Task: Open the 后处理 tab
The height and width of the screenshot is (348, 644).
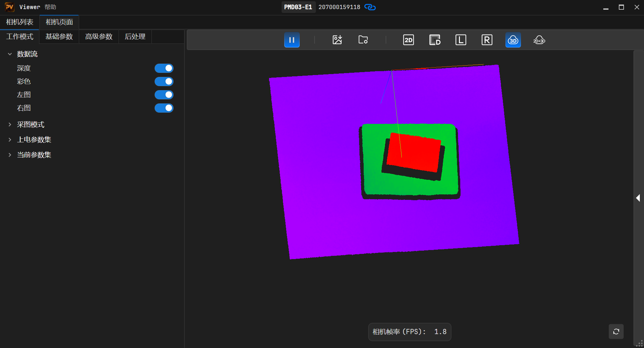Action: 135,37
